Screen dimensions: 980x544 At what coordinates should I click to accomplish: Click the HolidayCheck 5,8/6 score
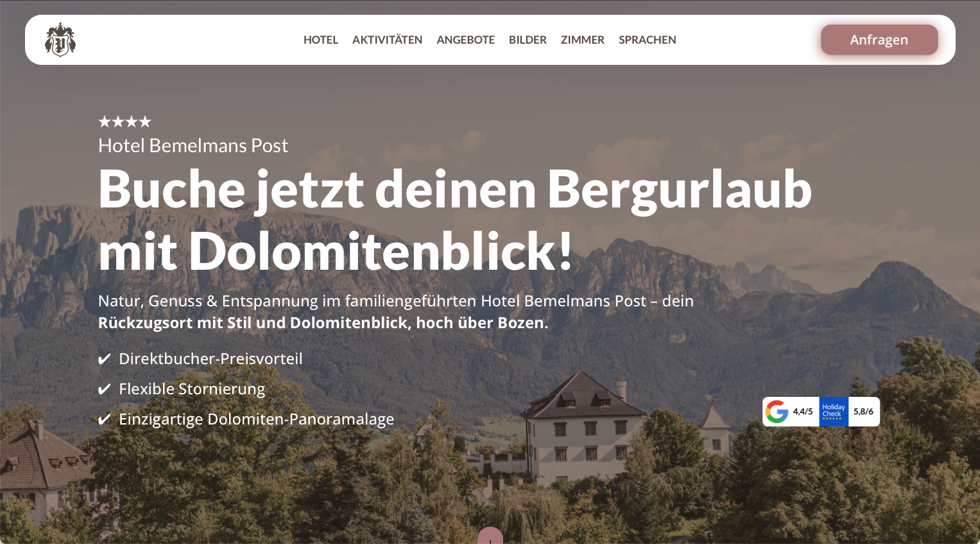coord(863,412)
